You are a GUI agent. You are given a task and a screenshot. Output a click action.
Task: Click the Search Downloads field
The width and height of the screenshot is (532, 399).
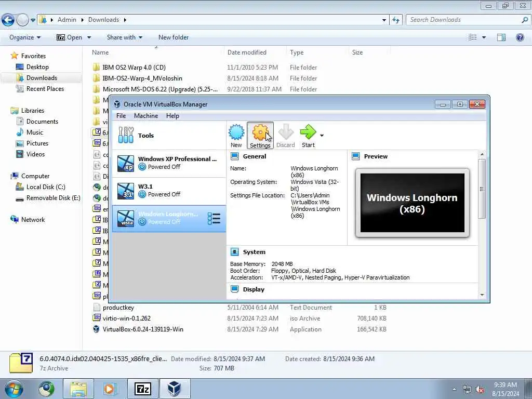tap(465, 20)
